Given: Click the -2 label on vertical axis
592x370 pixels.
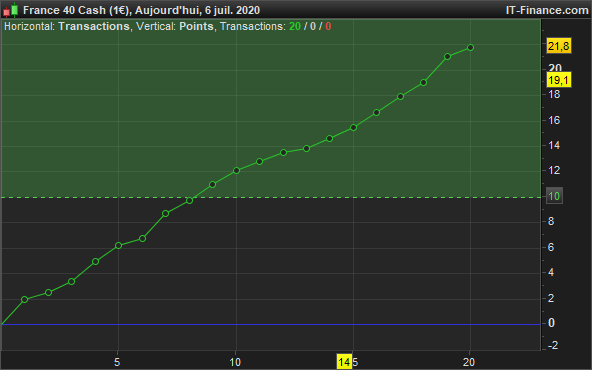Looking at the screenshot, I should (552, 345).
